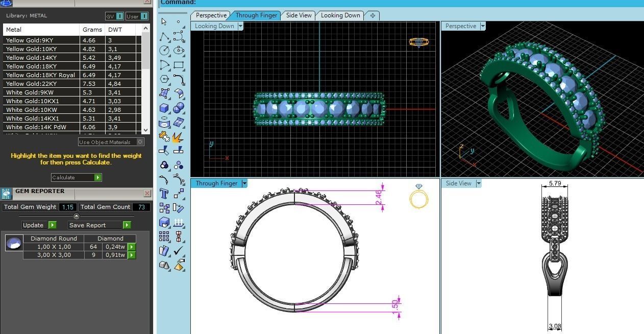Open the Perspective viewport dropdown menu
Screen dimensions: 644x334
(483, 26)
